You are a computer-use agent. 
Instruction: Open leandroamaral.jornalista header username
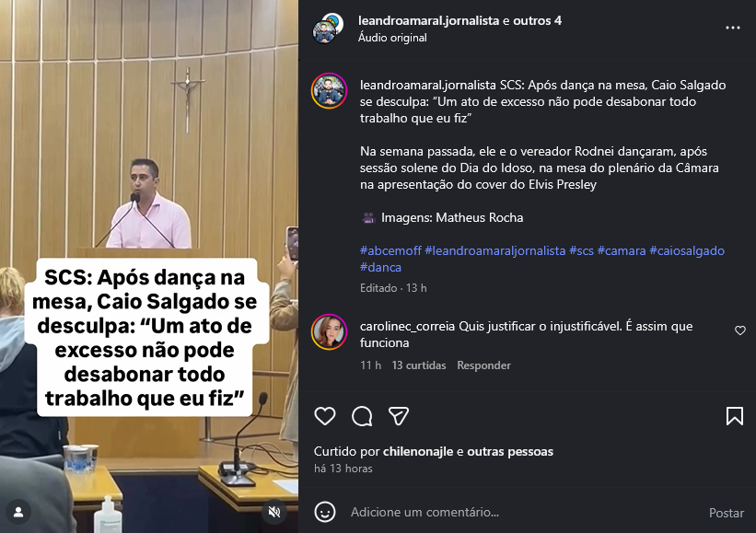click(x=428, y=21)
